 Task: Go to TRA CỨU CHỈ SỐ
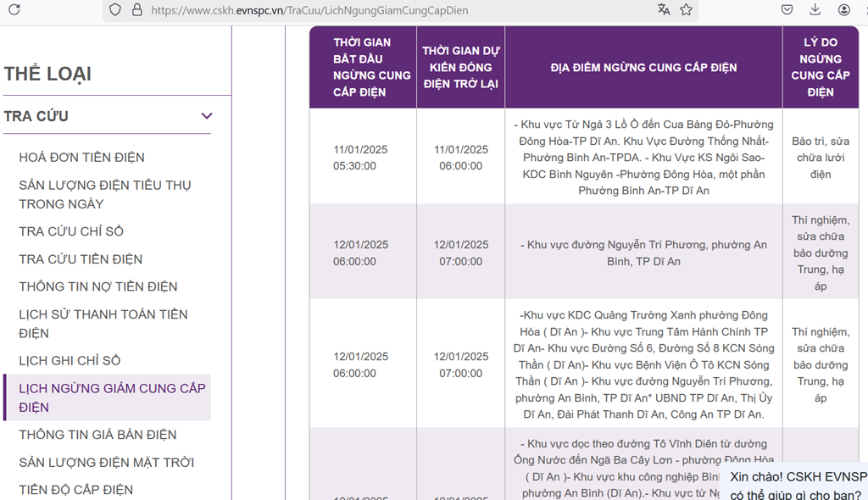point(71,231)
